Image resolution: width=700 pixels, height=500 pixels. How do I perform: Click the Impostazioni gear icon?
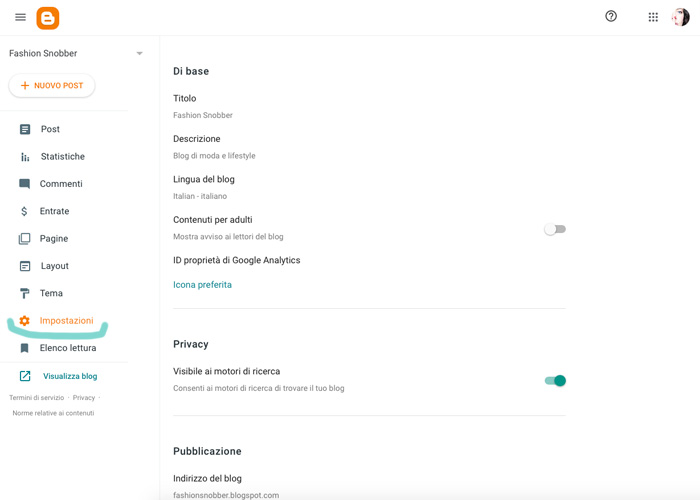[x=25, y=321]
